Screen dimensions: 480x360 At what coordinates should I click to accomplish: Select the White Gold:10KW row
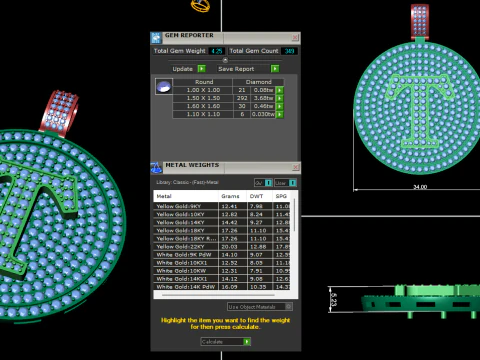click(222, 271)
